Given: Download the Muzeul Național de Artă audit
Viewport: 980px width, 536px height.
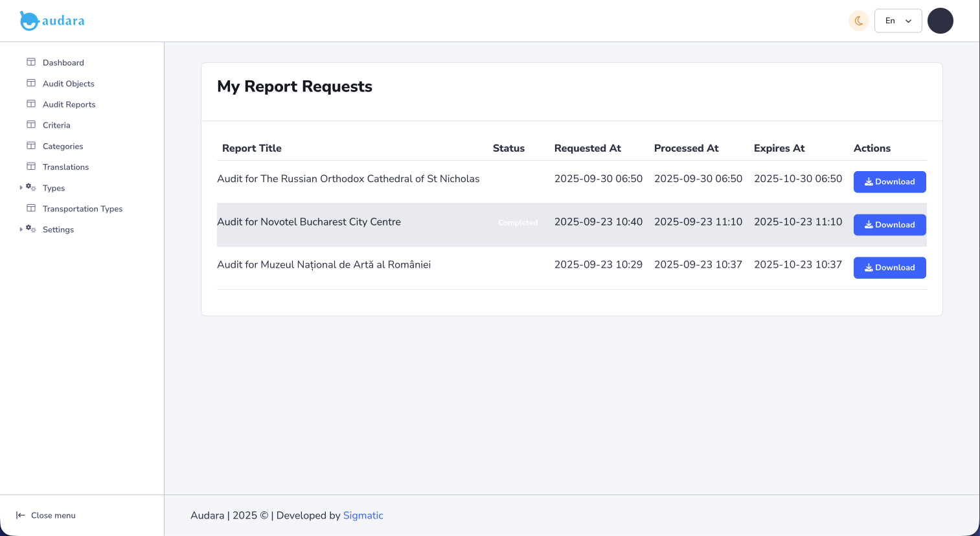Looking at the screenshot, I should point(889,268).
